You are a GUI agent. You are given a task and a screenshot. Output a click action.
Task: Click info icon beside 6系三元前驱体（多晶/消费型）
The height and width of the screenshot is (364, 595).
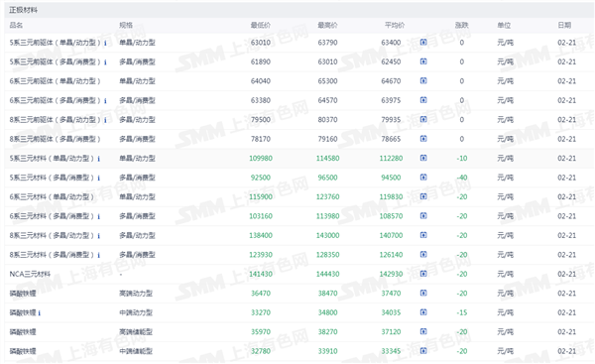point(105,101)
